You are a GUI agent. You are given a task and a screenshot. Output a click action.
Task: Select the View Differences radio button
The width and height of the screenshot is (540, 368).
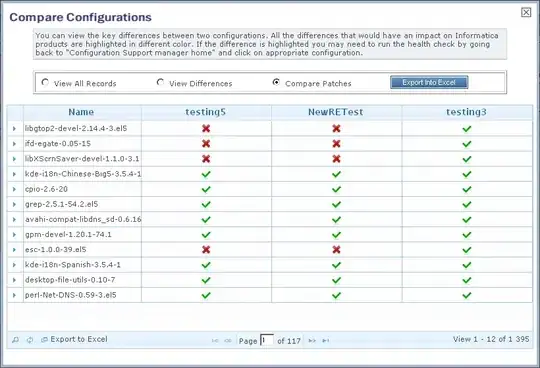[160, 82]
